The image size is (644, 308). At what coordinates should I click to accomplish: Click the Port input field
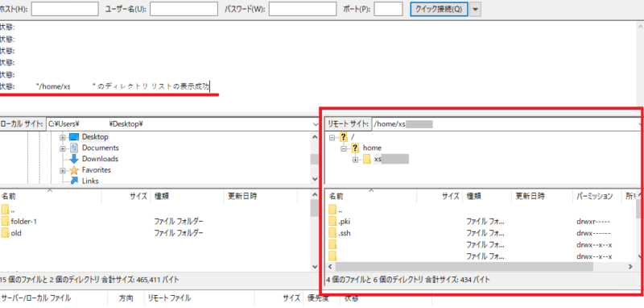[388, 9]
